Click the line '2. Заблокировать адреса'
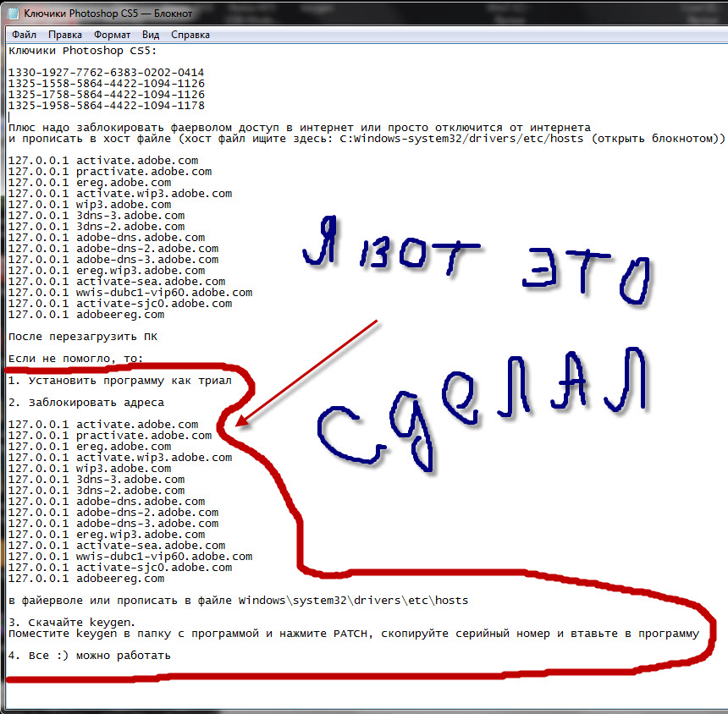Screen dimensions: 728x714 (86, 403)
